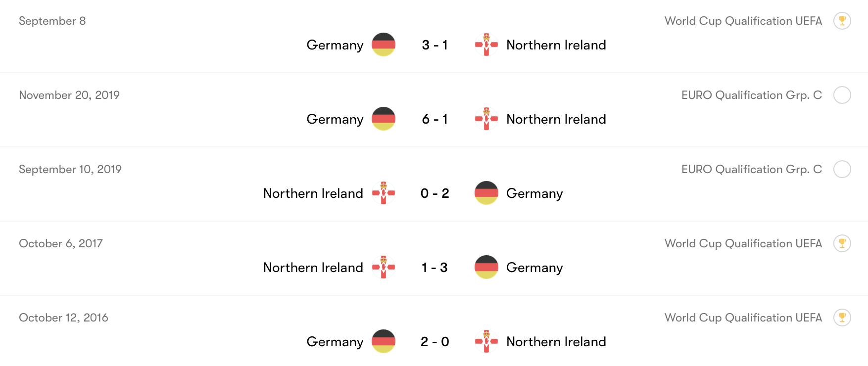Image resolution: width=868 pixels, height=366 pixels.
Task: Click the September 10, 2019 date
Action: coord(70,169)
